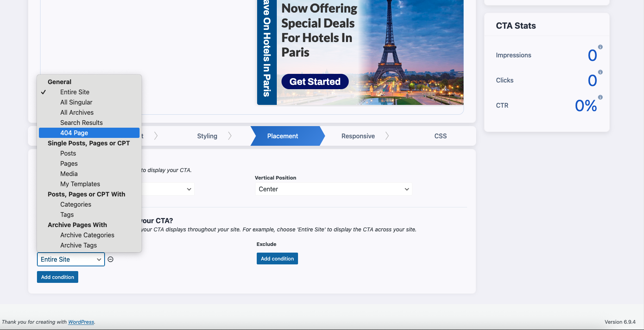Open the WordPress footer link
The width and height of the screenshot is (644, 330).
[x=81, y=322]
